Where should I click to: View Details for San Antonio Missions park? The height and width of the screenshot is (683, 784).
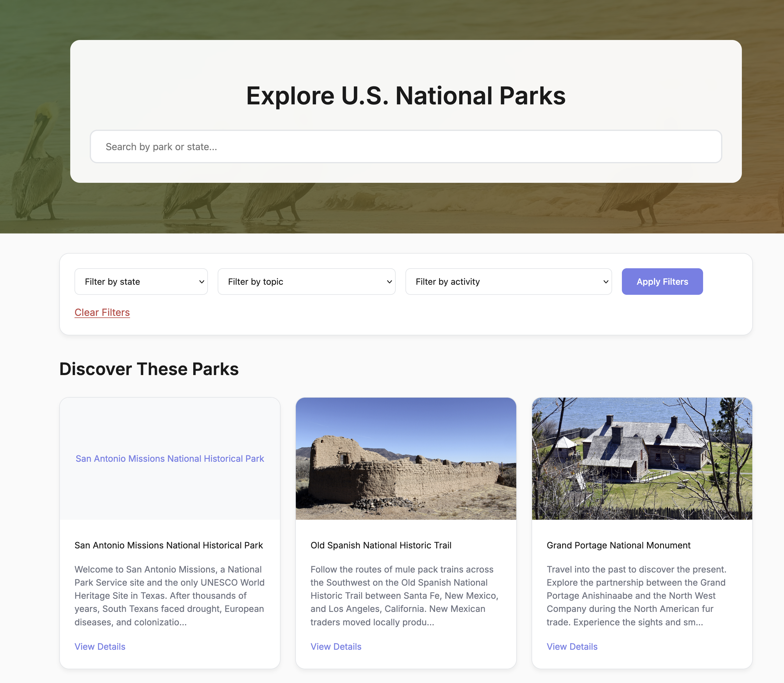click(100, 647)
